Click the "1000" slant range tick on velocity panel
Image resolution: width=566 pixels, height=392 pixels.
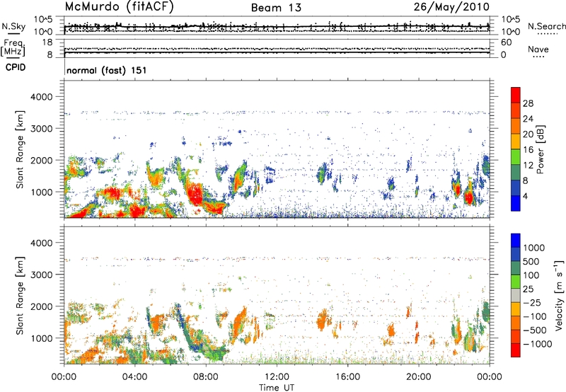coord(42,338)
